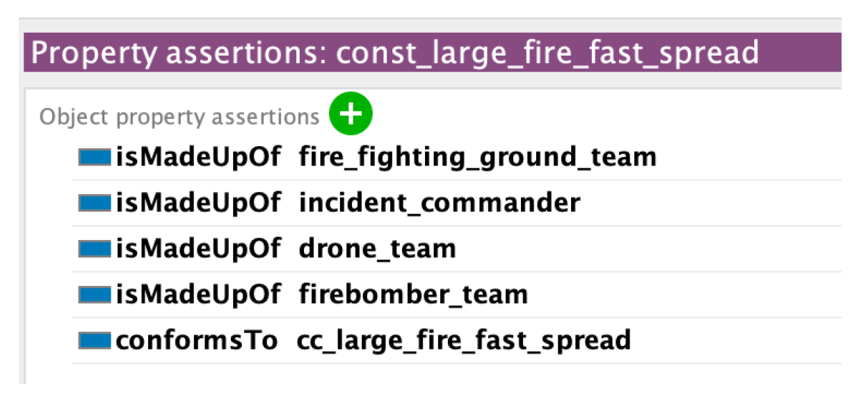Select isMadeUpOf property for incident_commander
The width and height of the screenshot is (868, 403).
tap(198, 203)
